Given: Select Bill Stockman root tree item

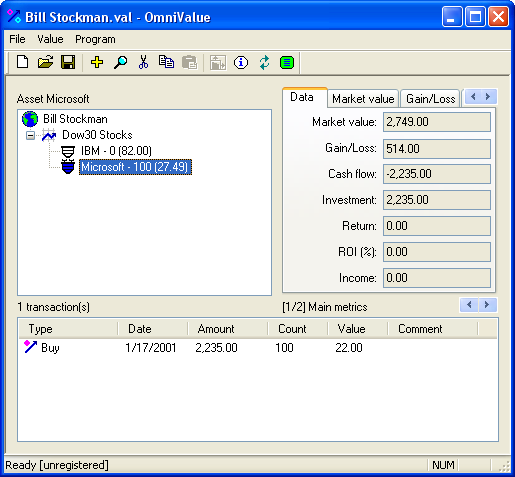Looking at the screenshot, I should pos(75,119).
